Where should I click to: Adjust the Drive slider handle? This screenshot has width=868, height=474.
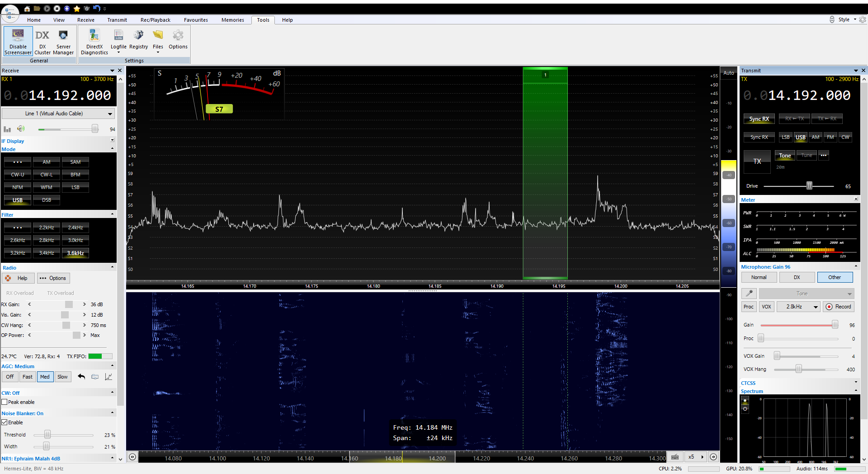809,186
